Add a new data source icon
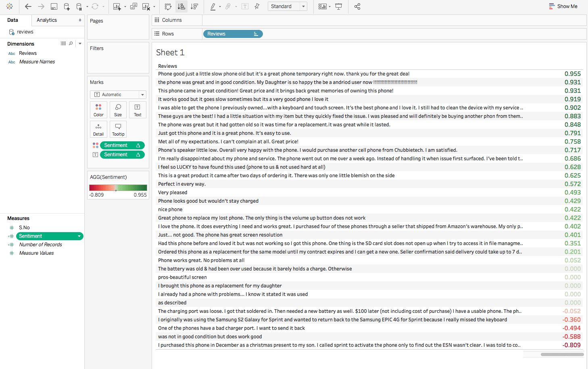The height and width of the screenshot is (369, 588). point(67,6)
